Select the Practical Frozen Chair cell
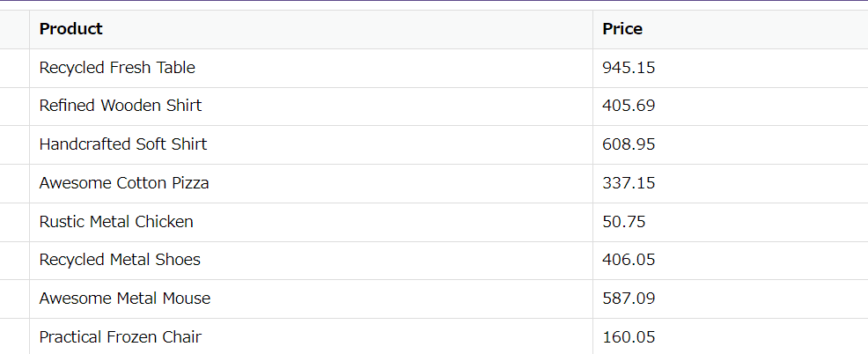The height and width of the screenshot is (354, 868). pyautogui.click(x=121, y=336)
